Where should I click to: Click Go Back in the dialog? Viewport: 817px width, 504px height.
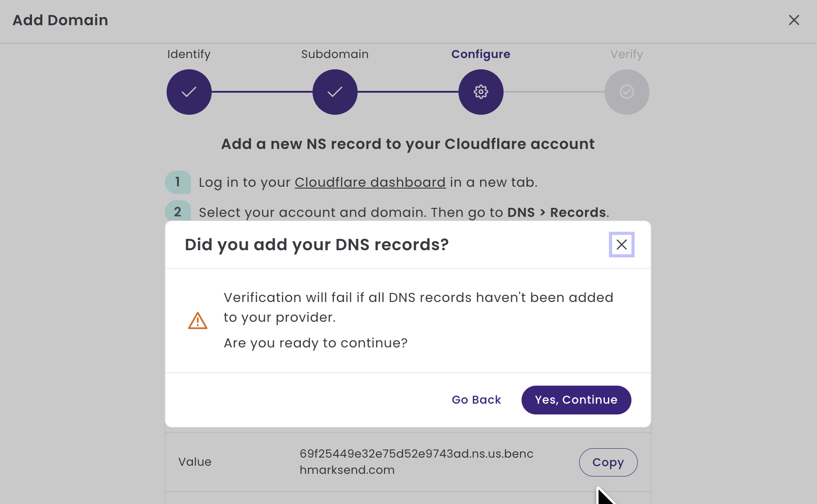(x=476, y=400)
